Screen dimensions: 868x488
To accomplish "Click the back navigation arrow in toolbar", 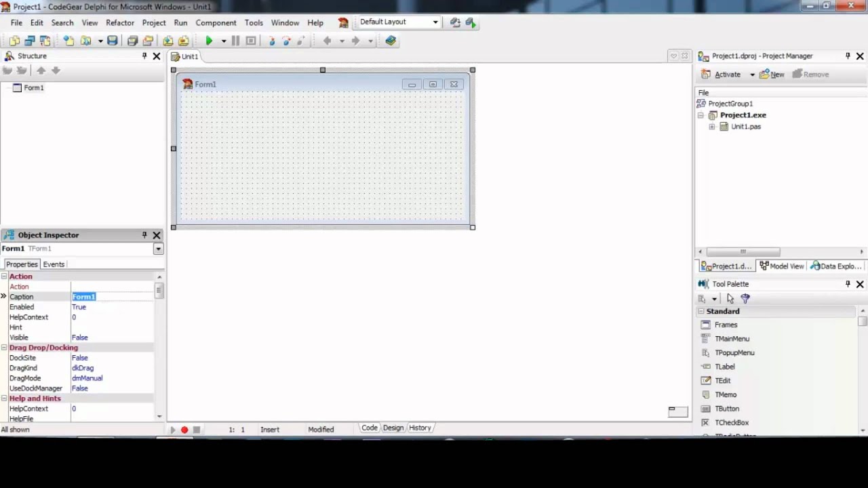I will [327, 41].
